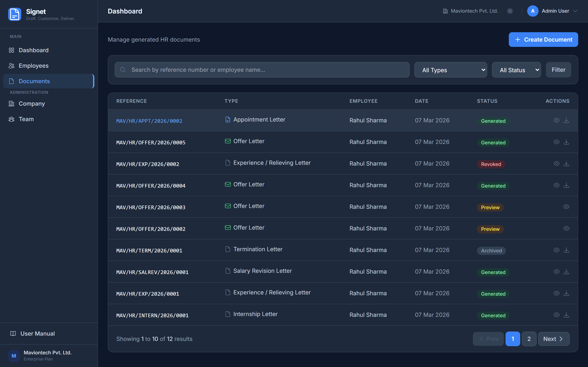Open the All Status dropdown

(x=516, y=70)
